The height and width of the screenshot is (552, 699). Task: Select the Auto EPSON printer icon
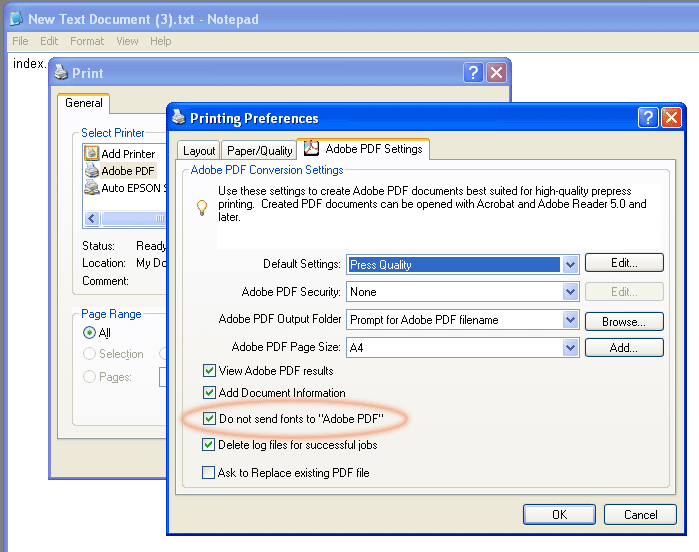[x=91, y=187]
